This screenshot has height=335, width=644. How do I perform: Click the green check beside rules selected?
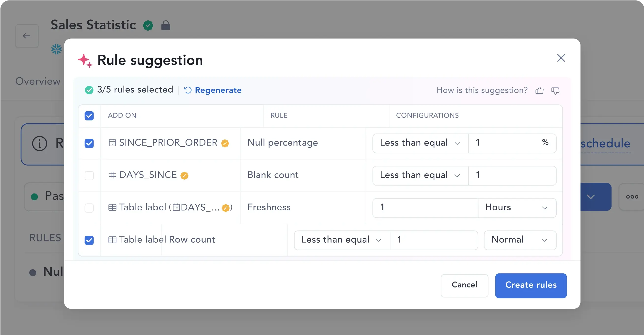click(89, 90)
